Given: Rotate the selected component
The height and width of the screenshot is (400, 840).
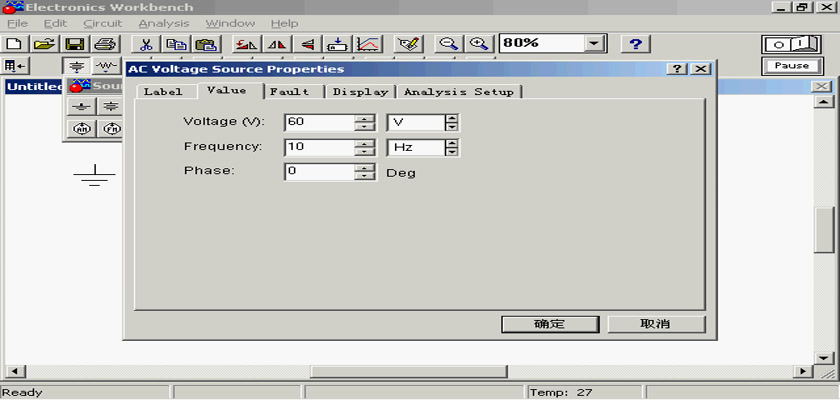Looking at the screenshot, I should tap(247, 44).
